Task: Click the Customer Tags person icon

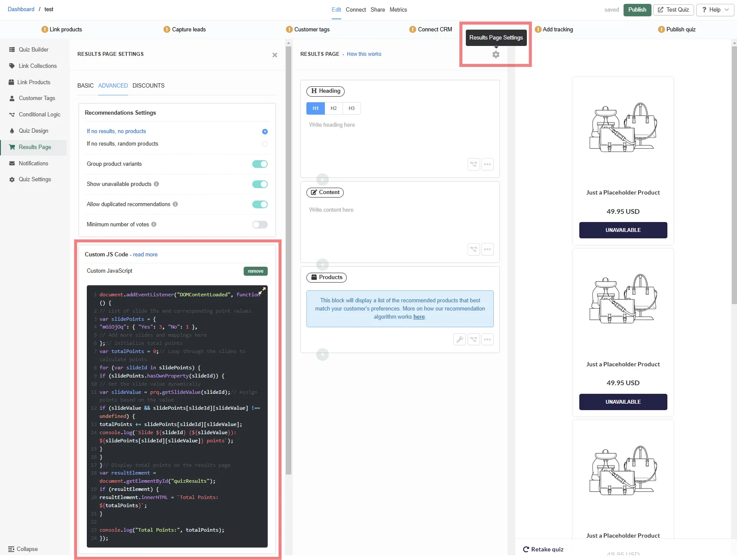Action: pos(12,98)
